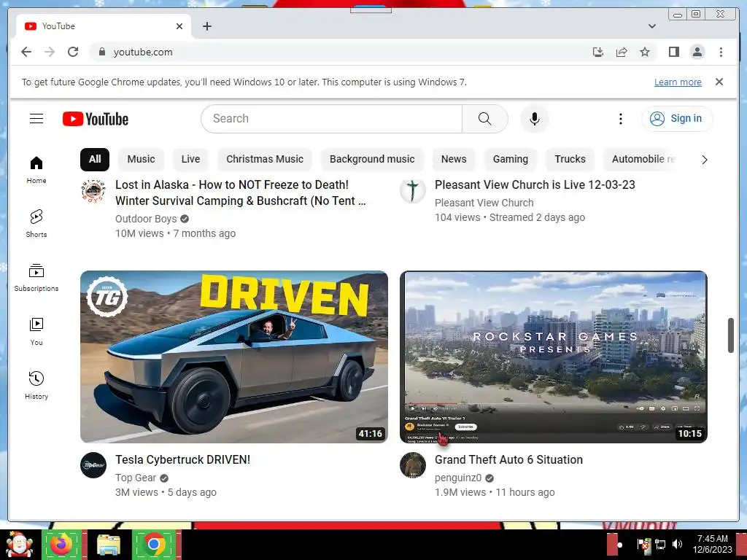This screenshot has width=747, height=560.
Task: Reload the YouTube page
Action: coord(73,52)
